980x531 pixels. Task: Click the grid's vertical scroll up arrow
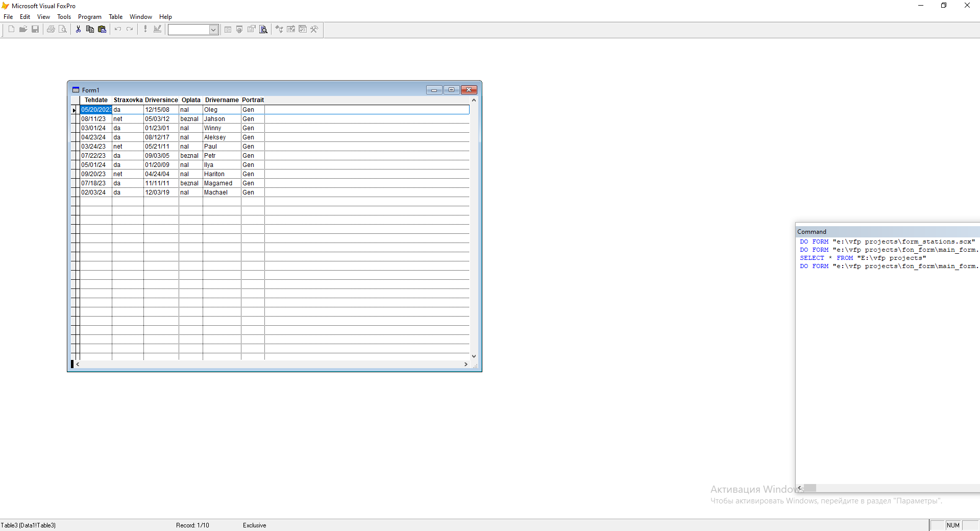pyautogui.click(x=474, y=100)
